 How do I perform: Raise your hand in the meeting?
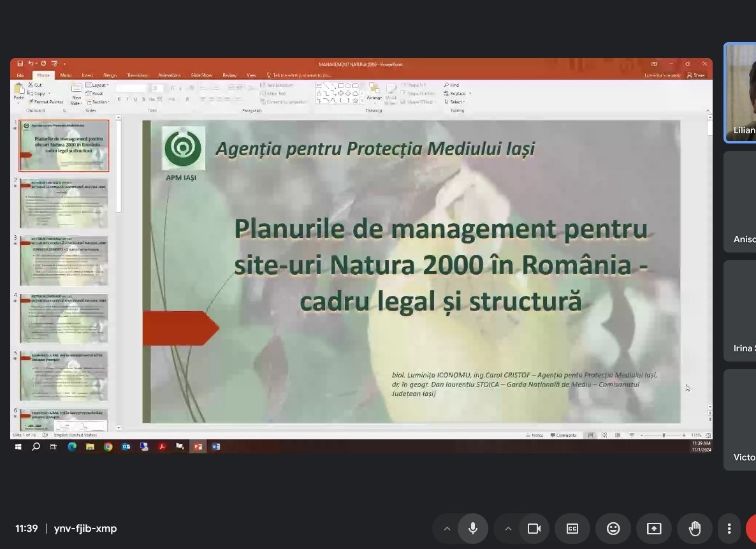pos(695,529)
